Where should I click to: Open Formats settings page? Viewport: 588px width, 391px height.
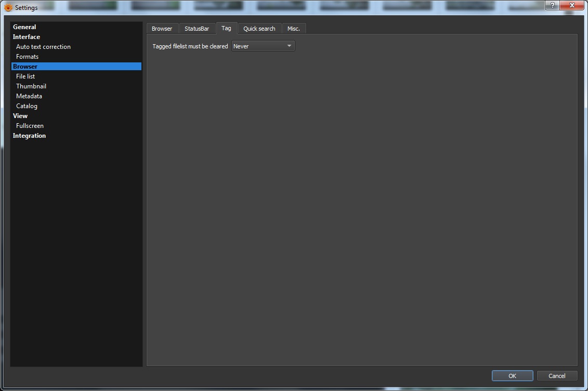tap(28, 57)
